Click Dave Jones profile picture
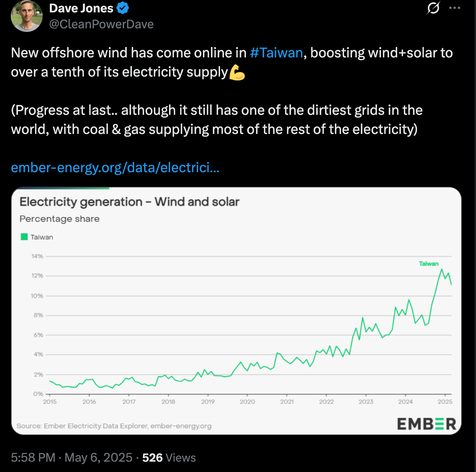476x472 pixels. tap(27, 16)
